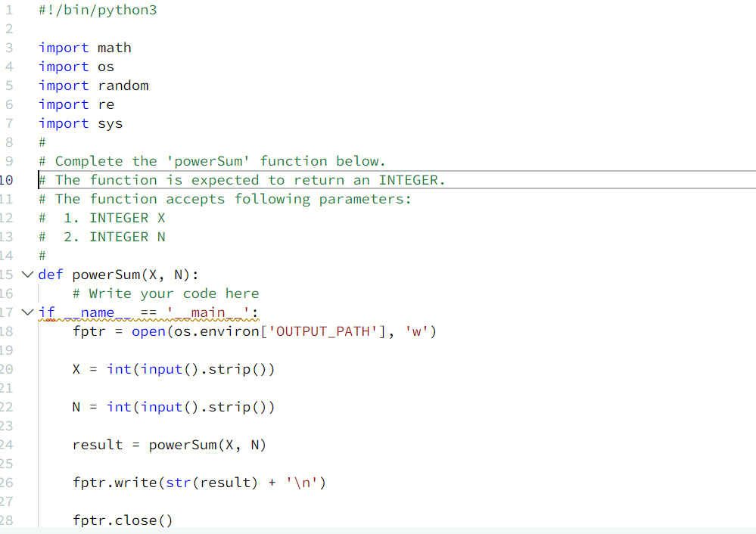Image resolution: width=756 pixels, height=534 pixels.
Task: Click 'def powerSum(X, N):' definition
Action: [x=118, y=275]
